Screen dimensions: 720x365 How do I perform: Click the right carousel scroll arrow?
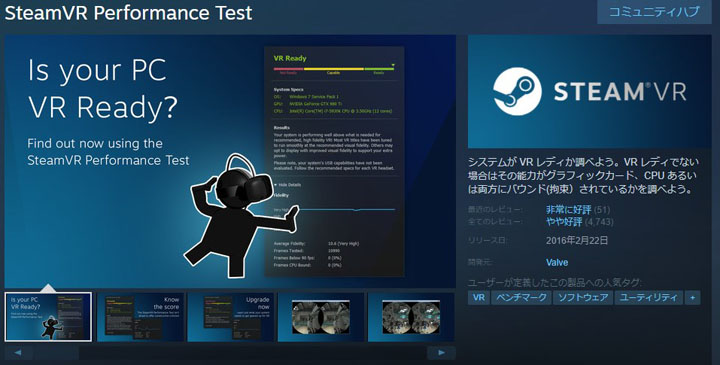tap(441, 353)
